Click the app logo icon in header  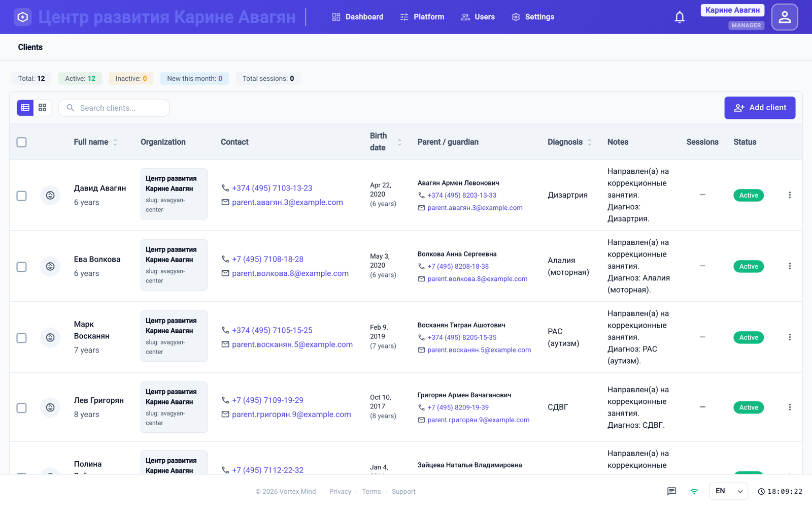[x=22, y=17]
